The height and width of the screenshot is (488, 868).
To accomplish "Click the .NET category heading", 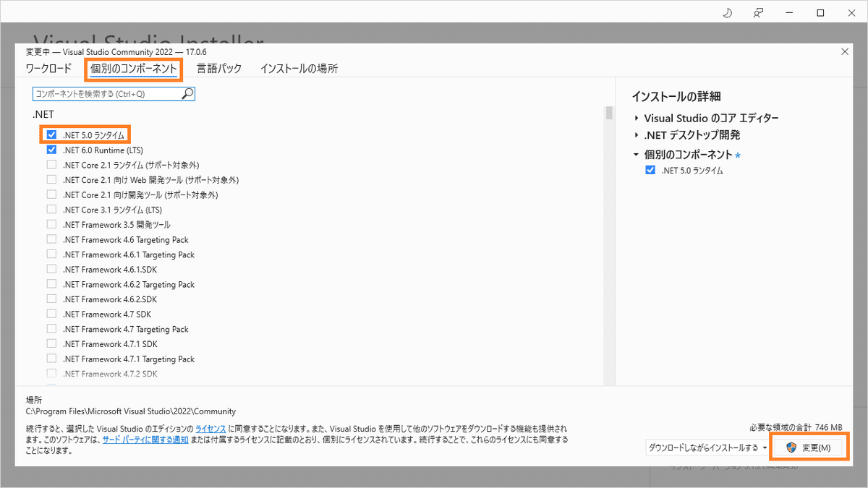I will pyautogui.click(x=43, y=114).
